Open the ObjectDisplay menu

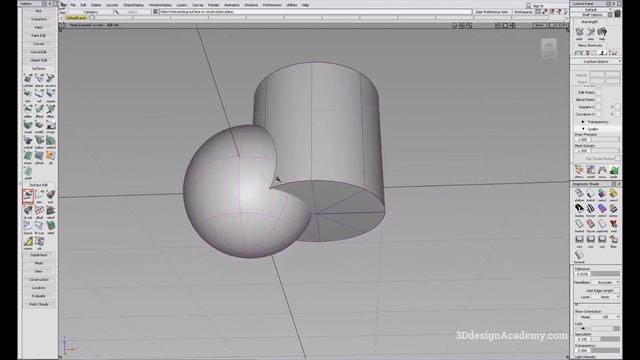click(133, 5)
